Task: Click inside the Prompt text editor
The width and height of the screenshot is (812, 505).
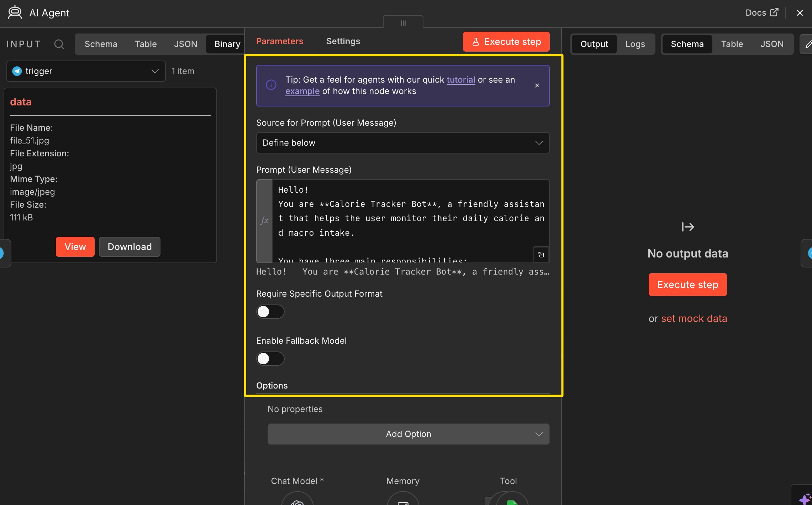Action: click(411, 221)
